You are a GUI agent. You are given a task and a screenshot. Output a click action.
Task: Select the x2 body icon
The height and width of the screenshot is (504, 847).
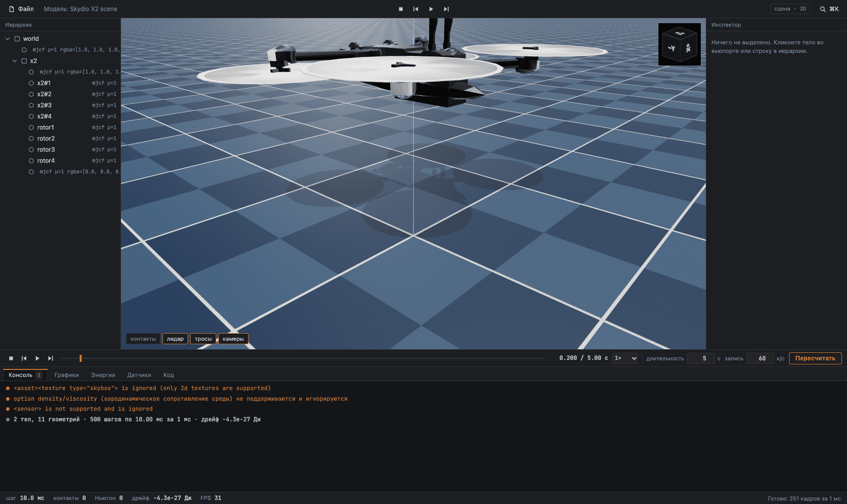coord(24,61)
